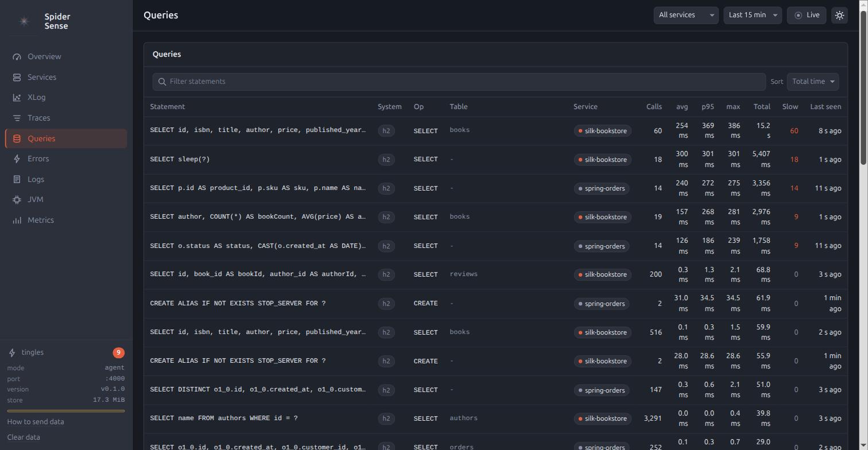
Task: Open the Last 15 min time range dropdown
Action: point(753,15)
